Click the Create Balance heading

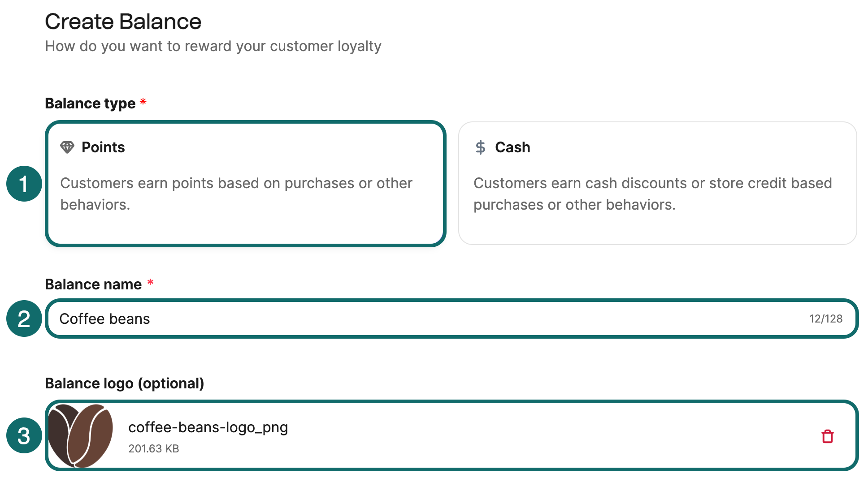pyautogui.click(x=123, y=21)
